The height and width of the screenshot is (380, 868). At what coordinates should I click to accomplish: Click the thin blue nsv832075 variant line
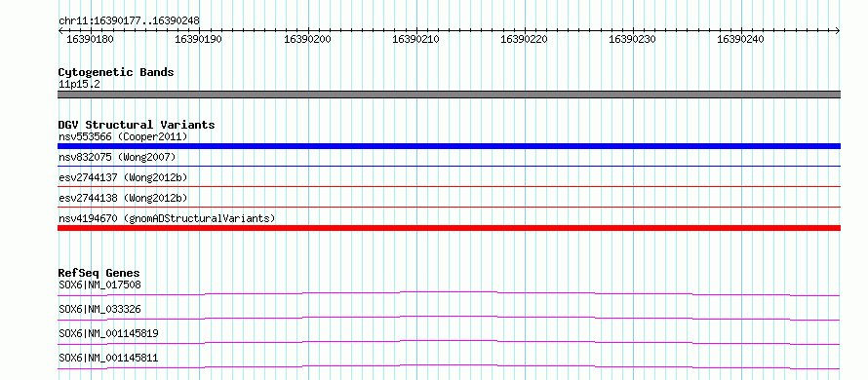click(x=449, y=166)
